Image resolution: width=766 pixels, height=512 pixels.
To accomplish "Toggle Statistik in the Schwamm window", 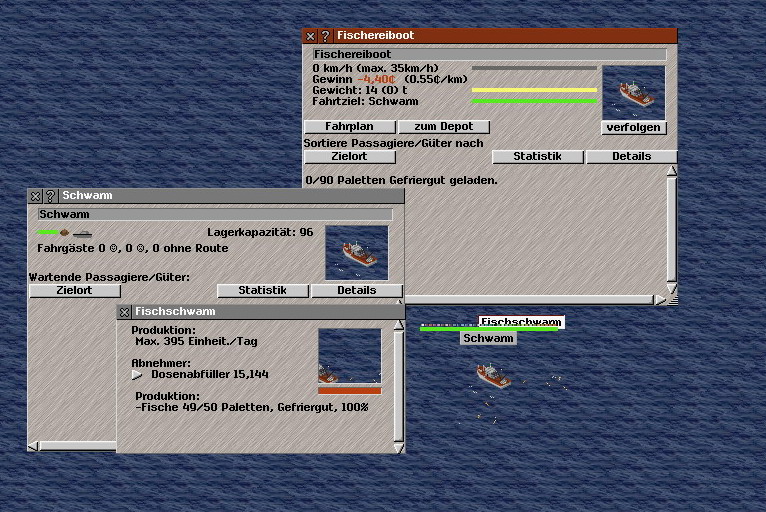I will tap(263, 291).
